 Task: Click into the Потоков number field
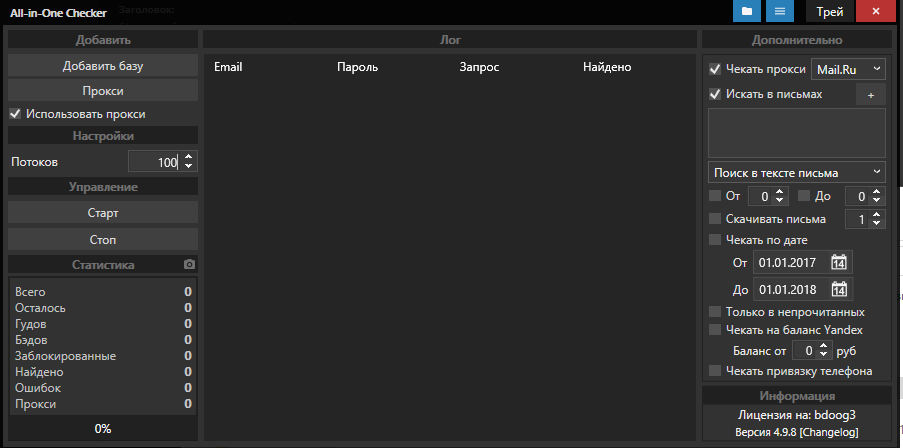pyautogui.click(x=154, y=162)
